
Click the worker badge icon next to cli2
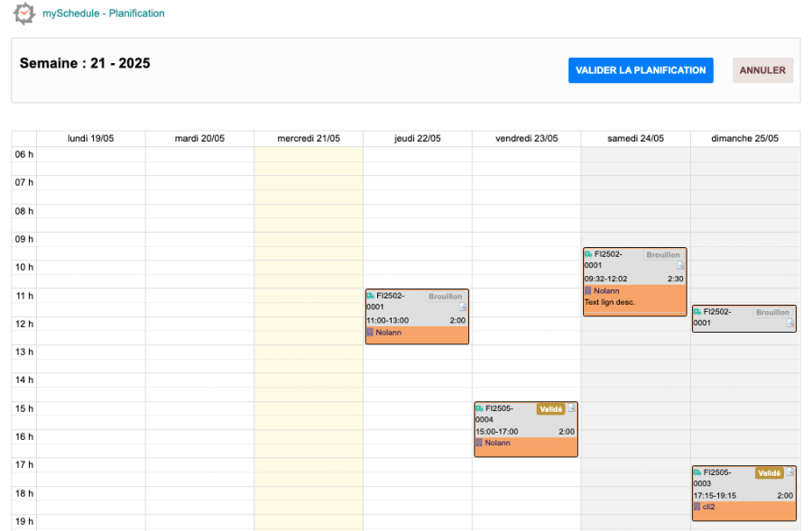pyautogui.click(x=697, y=507)
